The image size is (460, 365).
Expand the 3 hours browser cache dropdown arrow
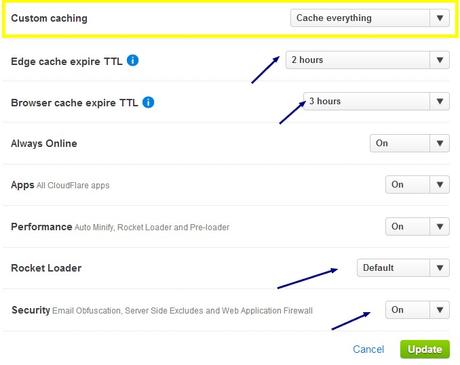tap(440, 101)
